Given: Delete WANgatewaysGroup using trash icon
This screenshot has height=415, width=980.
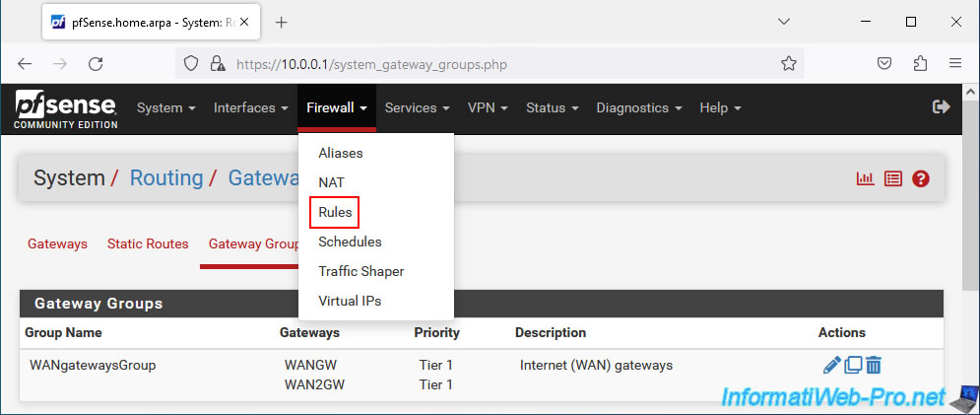Looking at the screenshot, I should click(x=873, y=365).
